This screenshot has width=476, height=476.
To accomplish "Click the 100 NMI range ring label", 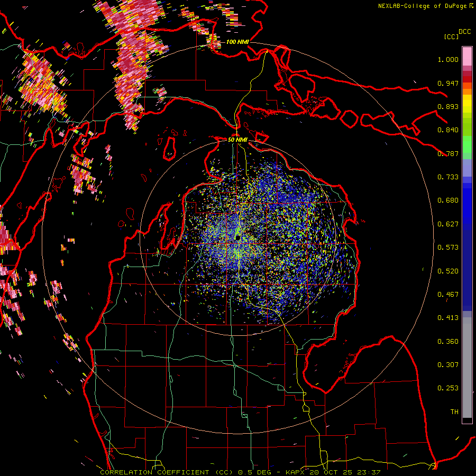I will click(237, 42).
